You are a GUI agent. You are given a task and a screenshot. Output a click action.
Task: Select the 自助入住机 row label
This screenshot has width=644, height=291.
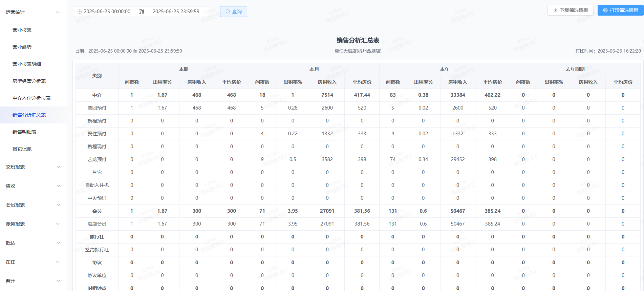(x=97, y=185)
